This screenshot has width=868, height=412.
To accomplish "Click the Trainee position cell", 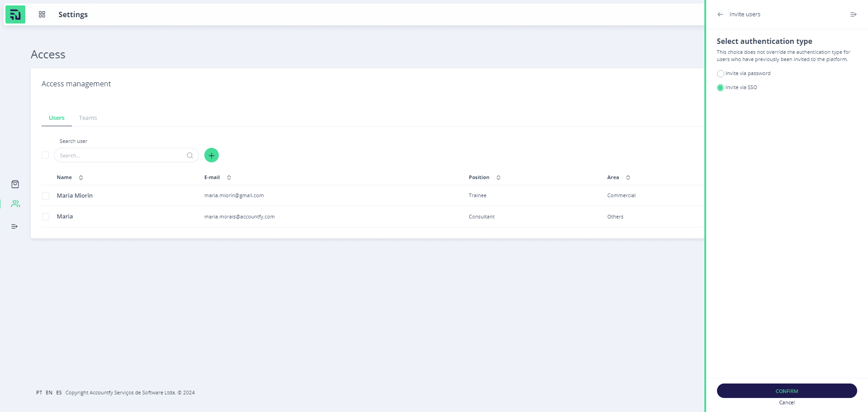I will (x=477, y=195).
